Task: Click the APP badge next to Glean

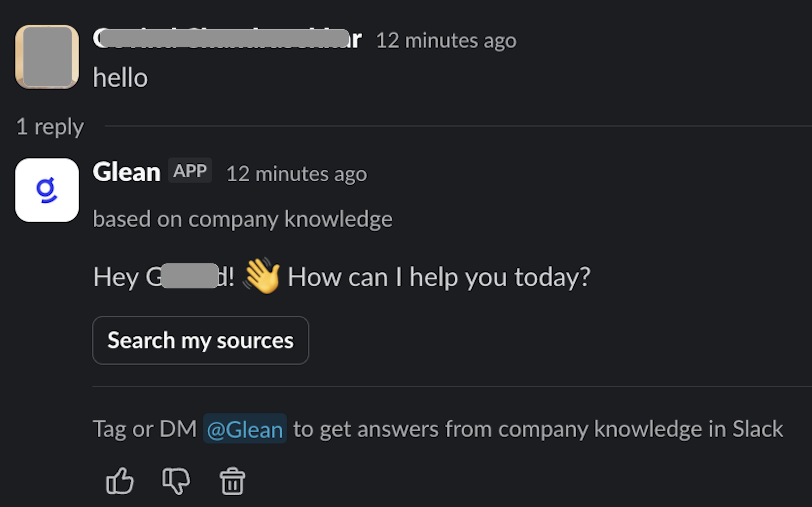Action: tap(190, 170)
